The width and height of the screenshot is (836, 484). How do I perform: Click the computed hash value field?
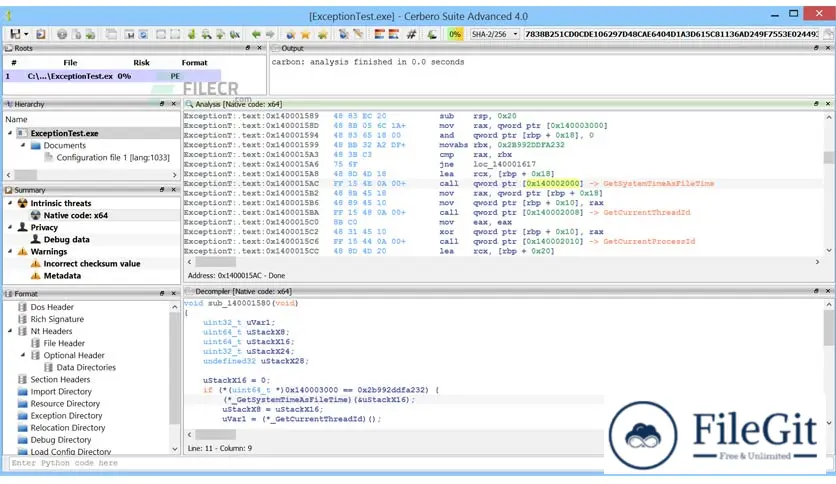[x=671, y=34]
